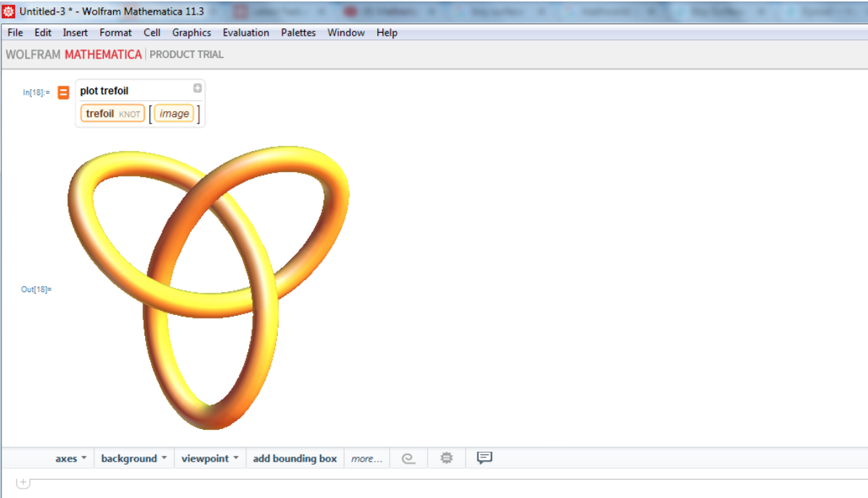Viewport: 868px width, 498px height.
Task: Open the background dropdown
Action: coord(134,458)
